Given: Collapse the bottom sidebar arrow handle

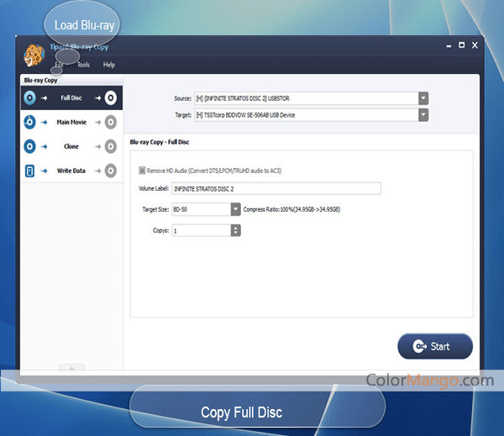Looking at the screenshot, I should 71,367.
